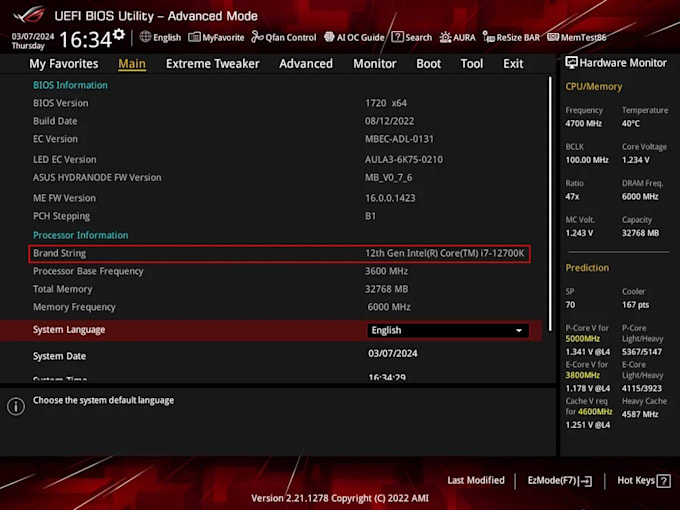Click Memory Frequency value 6000 MHz
The width and height of the screenshot is (680, 510).
(389, 307)
